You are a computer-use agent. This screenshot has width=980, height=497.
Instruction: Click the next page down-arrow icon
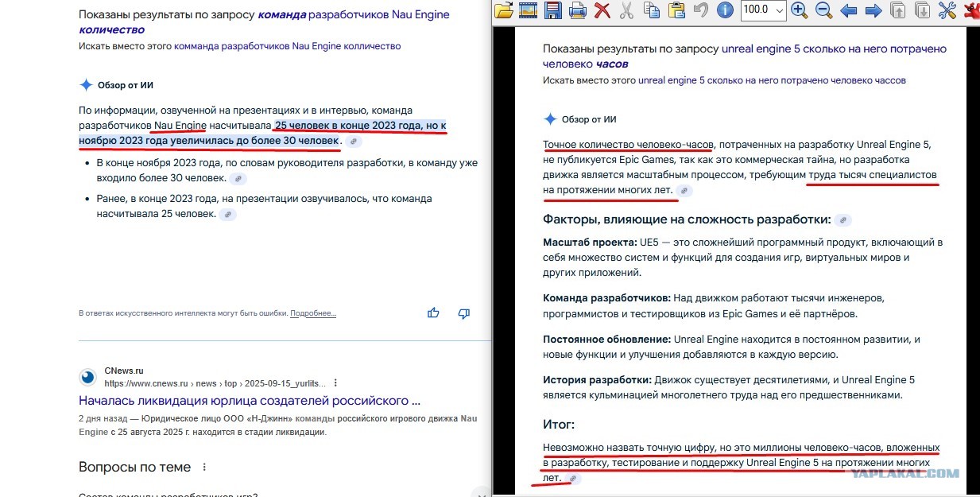pyautogui.click(x=923, y=10)
